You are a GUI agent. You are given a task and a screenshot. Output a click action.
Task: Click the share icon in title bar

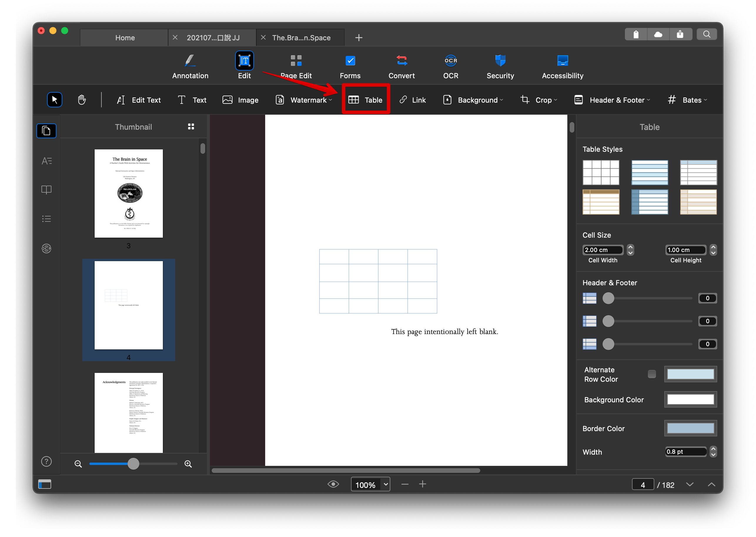click(x=680, y=34)
